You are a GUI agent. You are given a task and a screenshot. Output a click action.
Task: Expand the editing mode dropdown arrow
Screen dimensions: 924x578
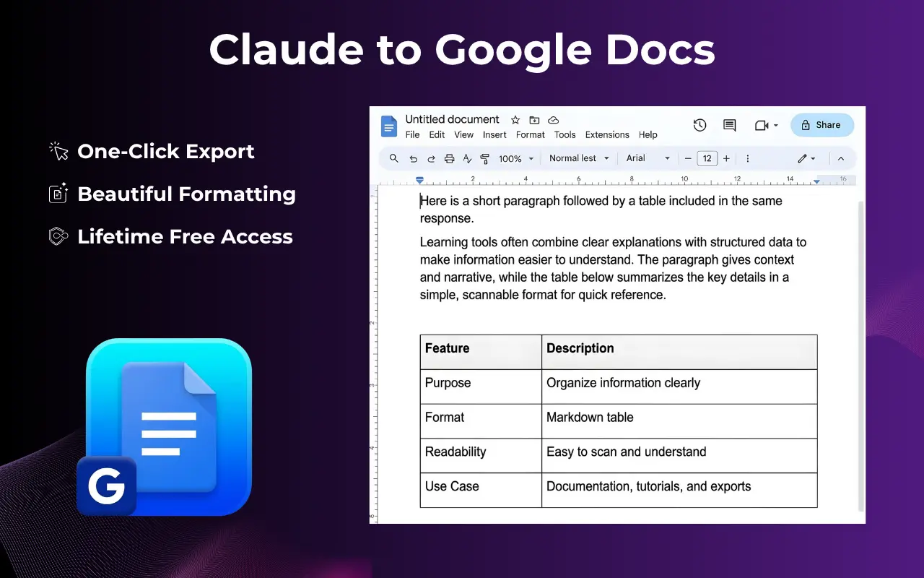coord(813,159)
